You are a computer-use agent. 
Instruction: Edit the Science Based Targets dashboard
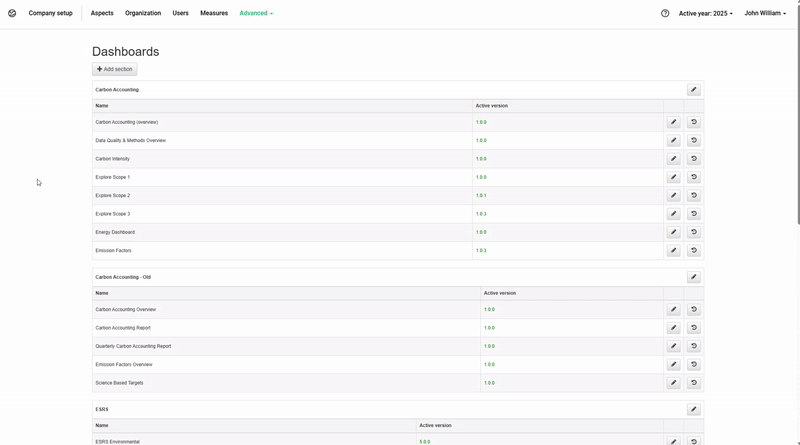pos(673,383)
